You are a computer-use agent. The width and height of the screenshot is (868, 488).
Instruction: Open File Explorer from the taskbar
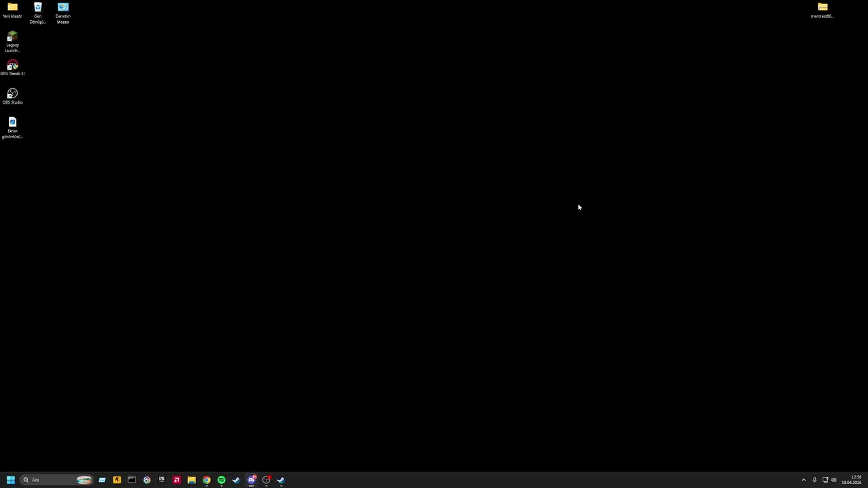tap(191, 480)
